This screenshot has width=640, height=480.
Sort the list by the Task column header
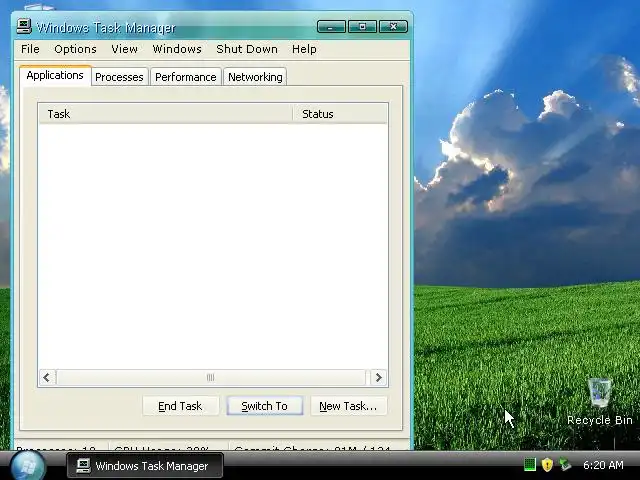166,114
